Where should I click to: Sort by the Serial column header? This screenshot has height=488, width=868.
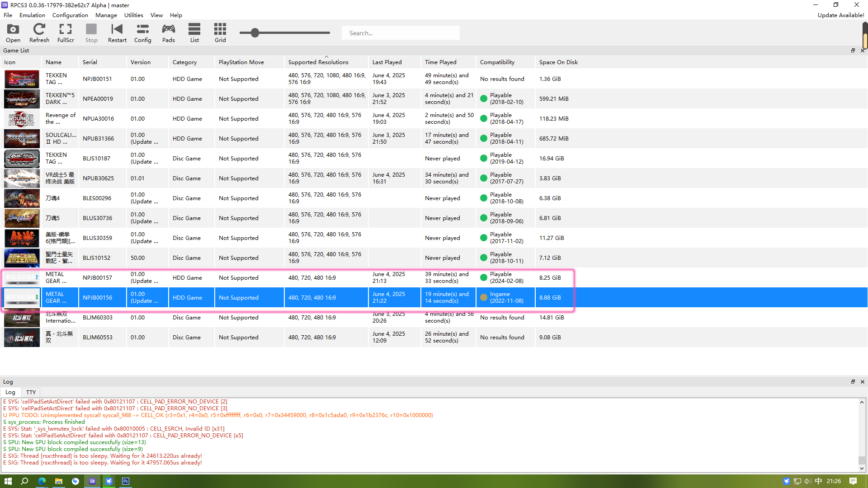[103, 62]
